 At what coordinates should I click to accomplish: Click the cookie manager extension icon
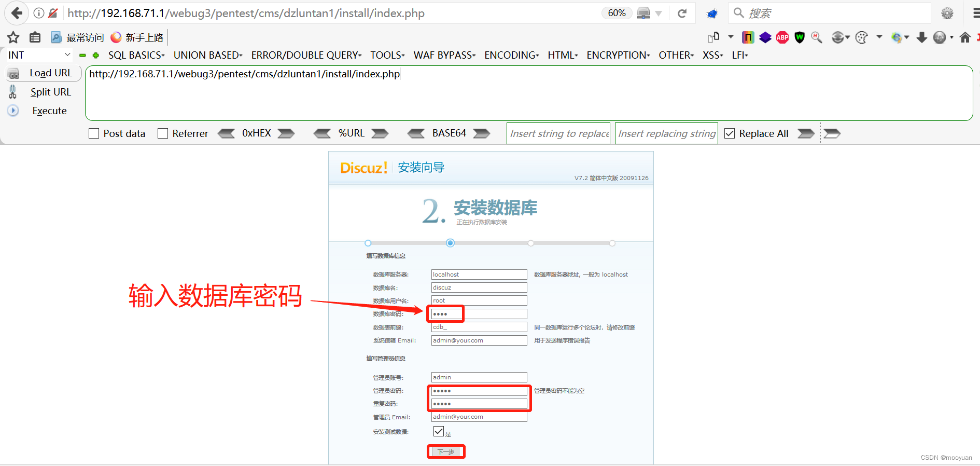[x=861, y=37]
